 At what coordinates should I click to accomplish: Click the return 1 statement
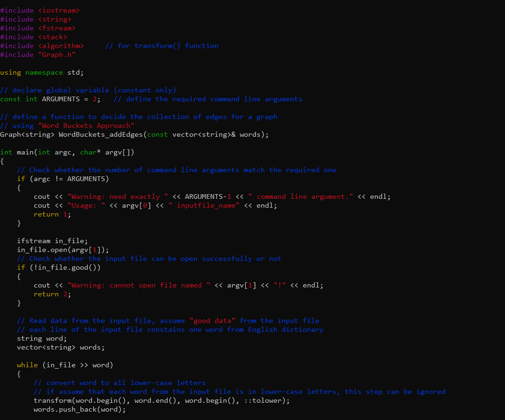(x=51, y=214)
